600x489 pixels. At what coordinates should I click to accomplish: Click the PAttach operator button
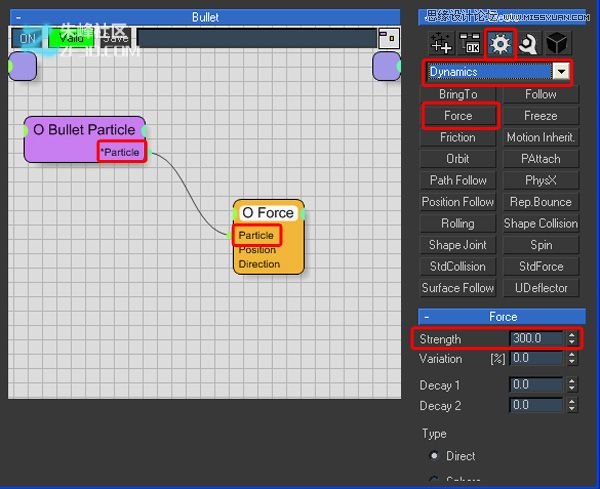[x=541, y=159]
